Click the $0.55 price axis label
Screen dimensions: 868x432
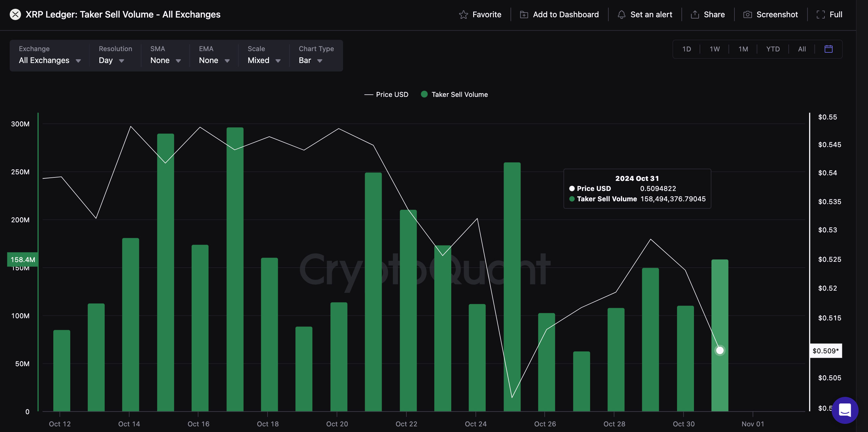click(827, 117)
